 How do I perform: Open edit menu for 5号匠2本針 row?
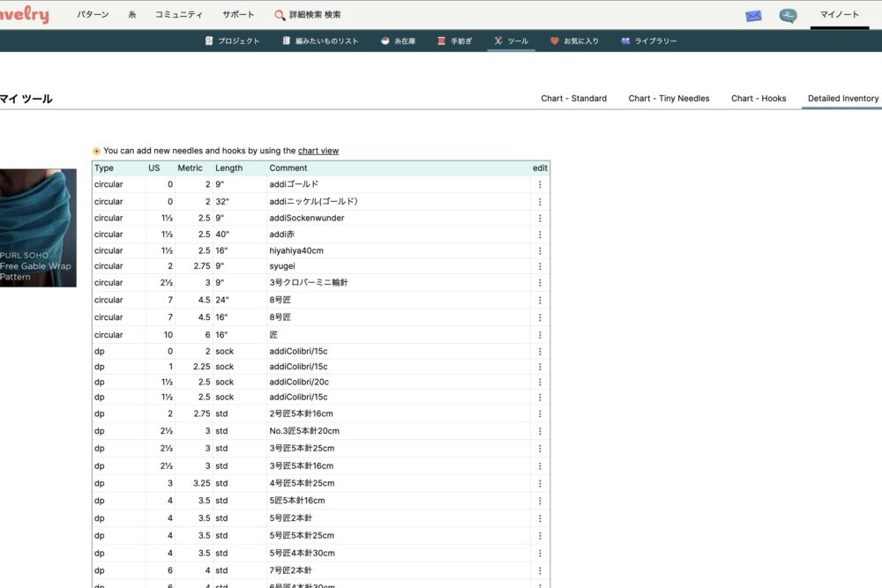pyautogui.click(x=540, y=518)
